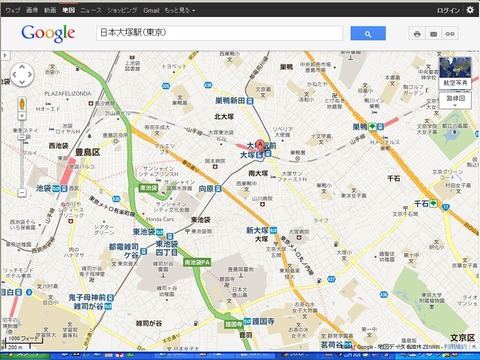Open the ウェブ menu item

(x=13, y=10)
